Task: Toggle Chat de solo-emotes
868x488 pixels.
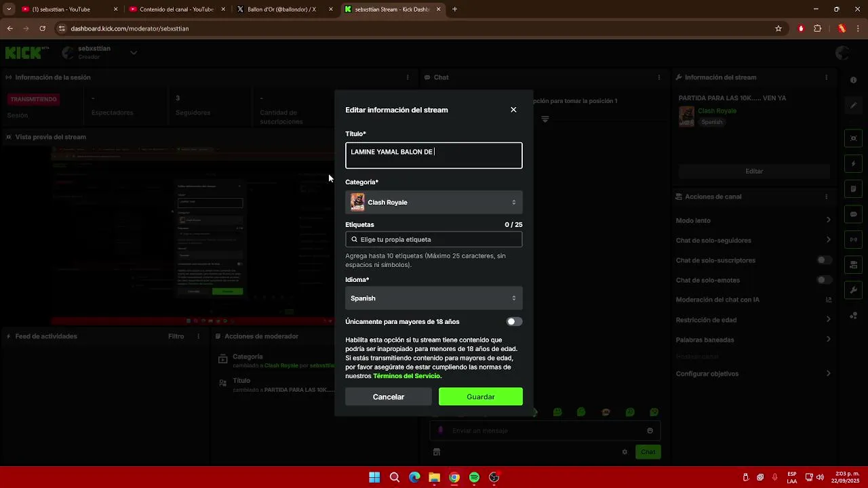Action: 824,280
